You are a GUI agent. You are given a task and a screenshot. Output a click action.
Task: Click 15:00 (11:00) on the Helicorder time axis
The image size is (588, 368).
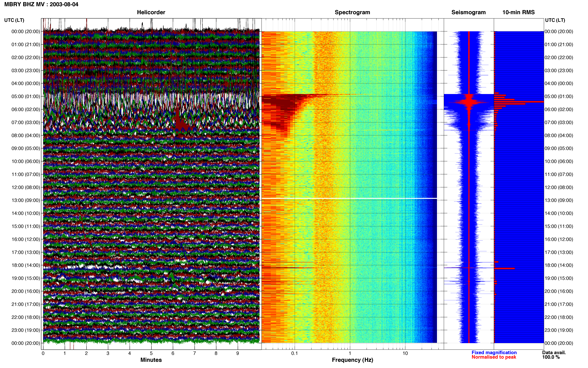26,226
